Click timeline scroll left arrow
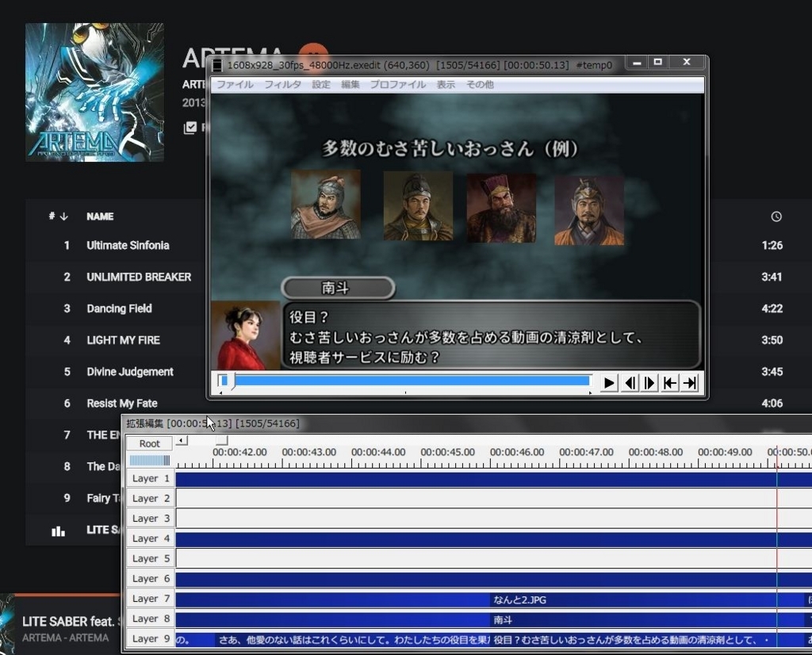This screenshot has width=812, height=655. (x=182, y=440)
